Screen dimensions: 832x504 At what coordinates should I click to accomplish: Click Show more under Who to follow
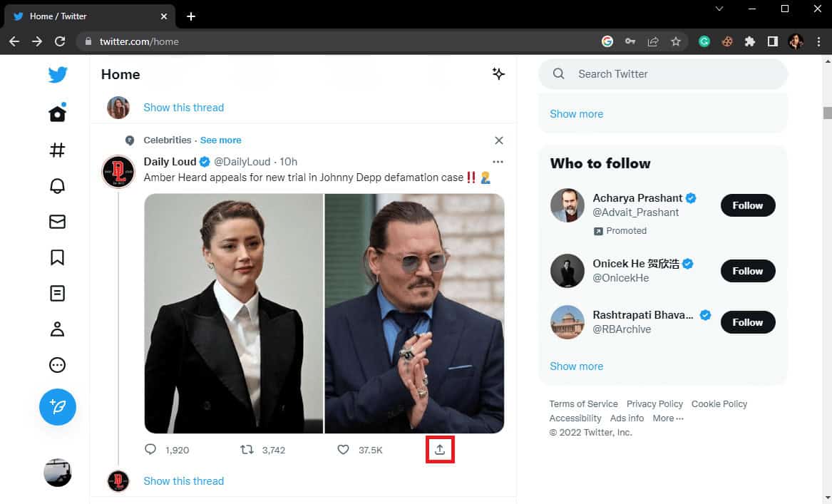click(576, 366)
